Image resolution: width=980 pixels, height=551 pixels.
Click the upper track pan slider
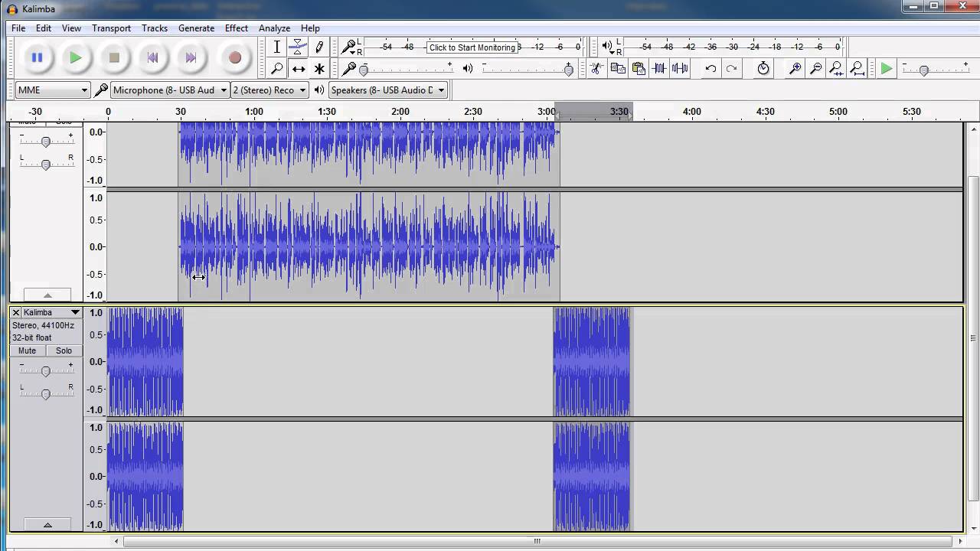pyautogui.click(x=46, y=165)
